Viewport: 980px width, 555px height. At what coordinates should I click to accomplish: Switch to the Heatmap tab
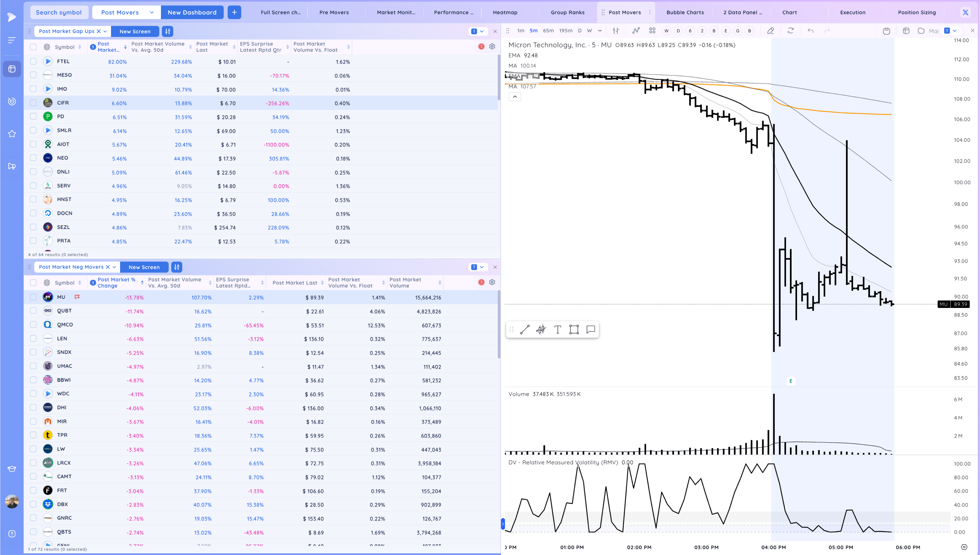coord(505,12)
